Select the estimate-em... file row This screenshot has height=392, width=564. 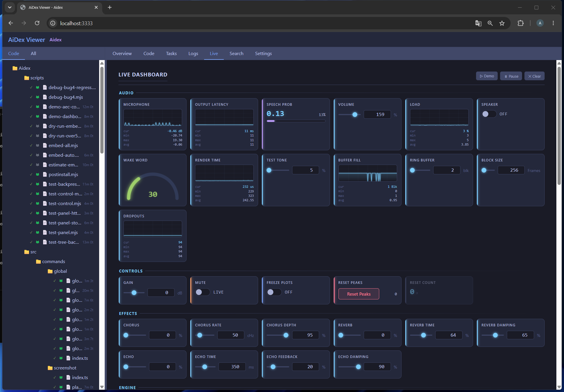(x=63, y=165)
